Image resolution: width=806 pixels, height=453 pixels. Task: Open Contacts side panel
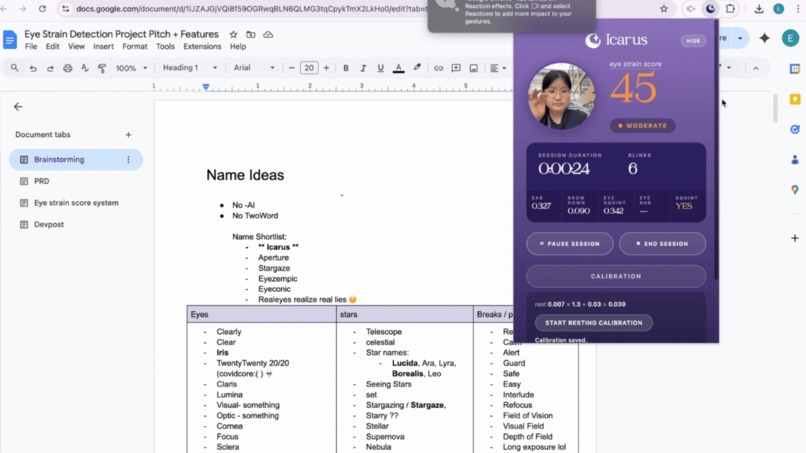point(795,160)
